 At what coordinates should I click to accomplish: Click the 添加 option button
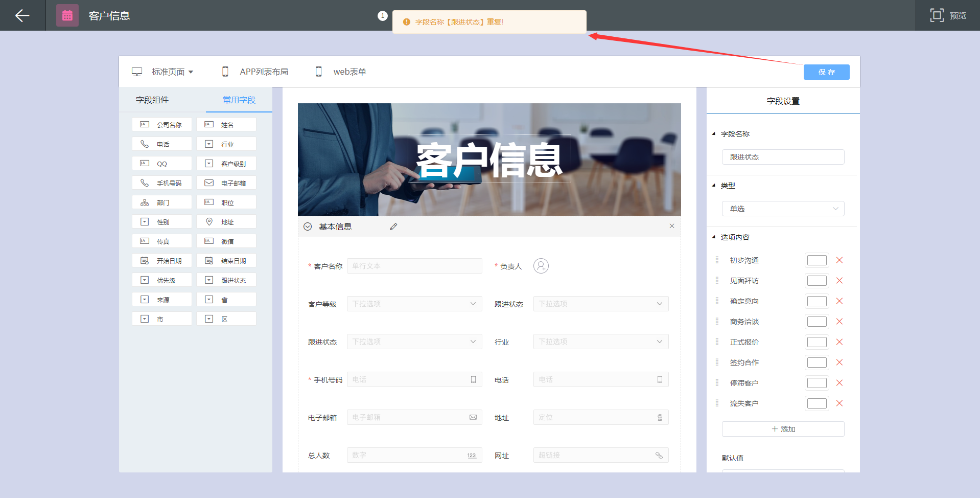click(x=783, y=429)
